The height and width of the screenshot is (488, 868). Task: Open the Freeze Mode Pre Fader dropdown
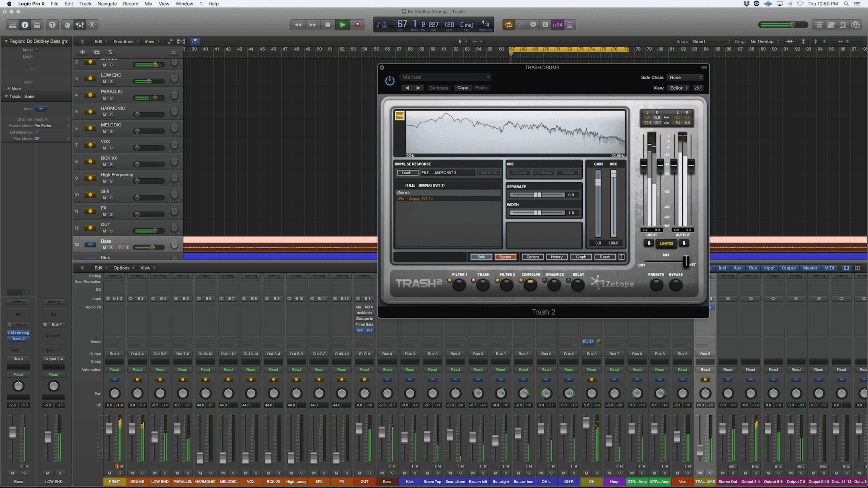pos(51,126)
